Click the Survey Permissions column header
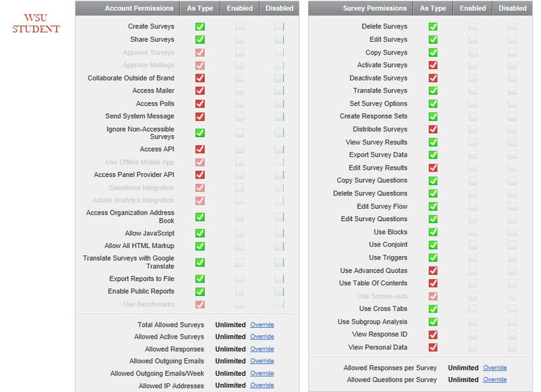The image size is (541, 392). [x=375, y=9]
